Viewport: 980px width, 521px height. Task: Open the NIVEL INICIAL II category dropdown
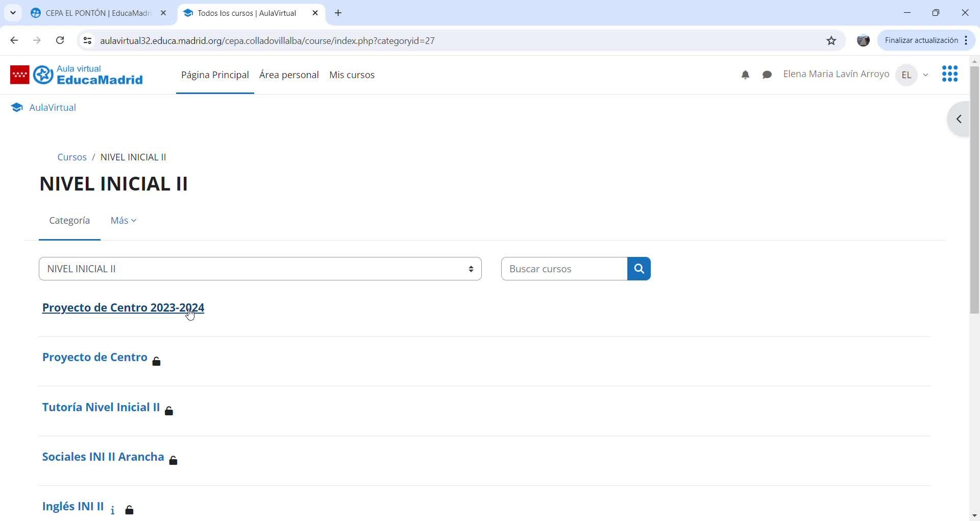coord(260,269)
